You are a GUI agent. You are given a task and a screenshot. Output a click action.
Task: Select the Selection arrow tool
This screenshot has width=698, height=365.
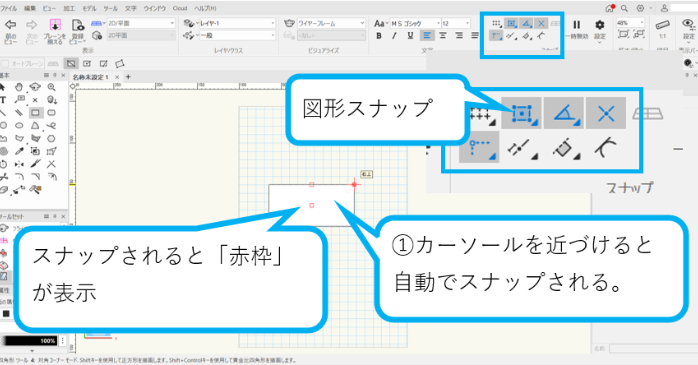3,87
